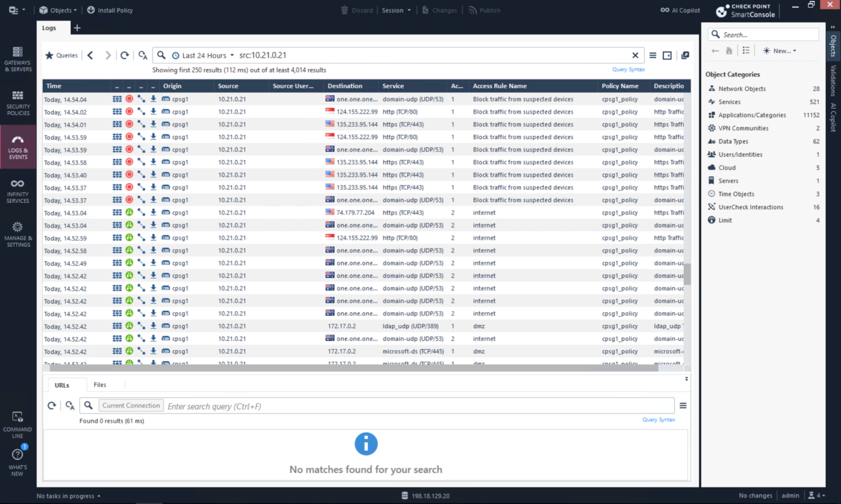Open Manage & Settings sidebar view
The height and width of the screenshot is (504, 841).
18,234
